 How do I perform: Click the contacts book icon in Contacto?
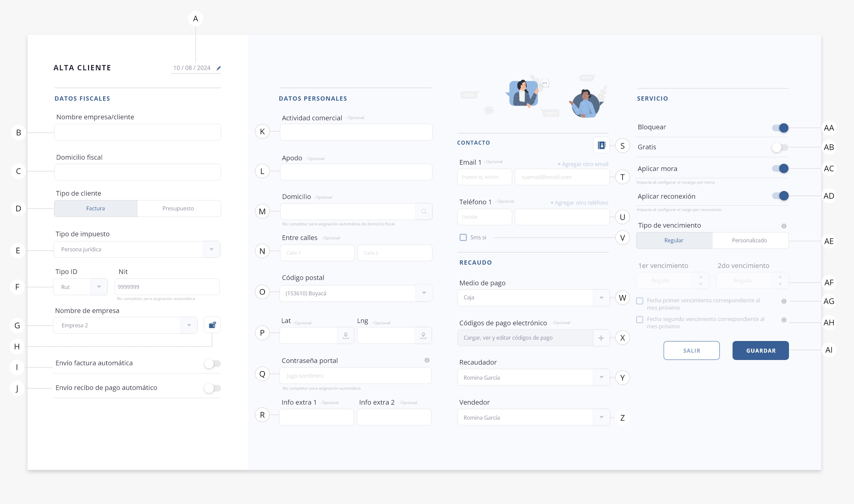point(601,145)
